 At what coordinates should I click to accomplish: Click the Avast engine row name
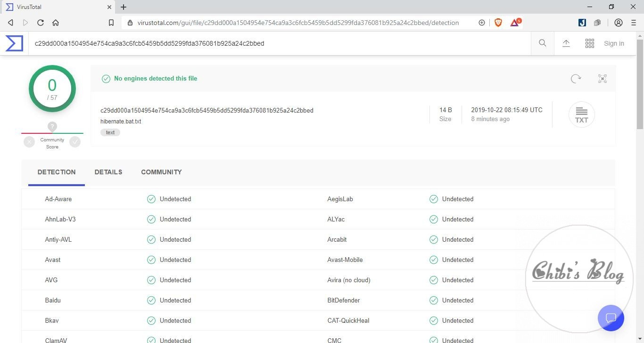click(53, 260)
